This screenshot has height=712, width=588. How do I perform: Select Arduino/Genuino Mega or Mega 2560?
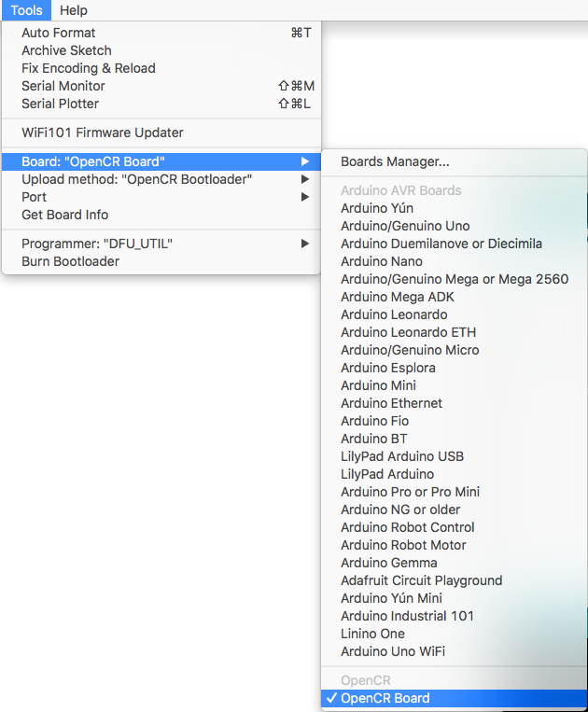click(454, 279)
